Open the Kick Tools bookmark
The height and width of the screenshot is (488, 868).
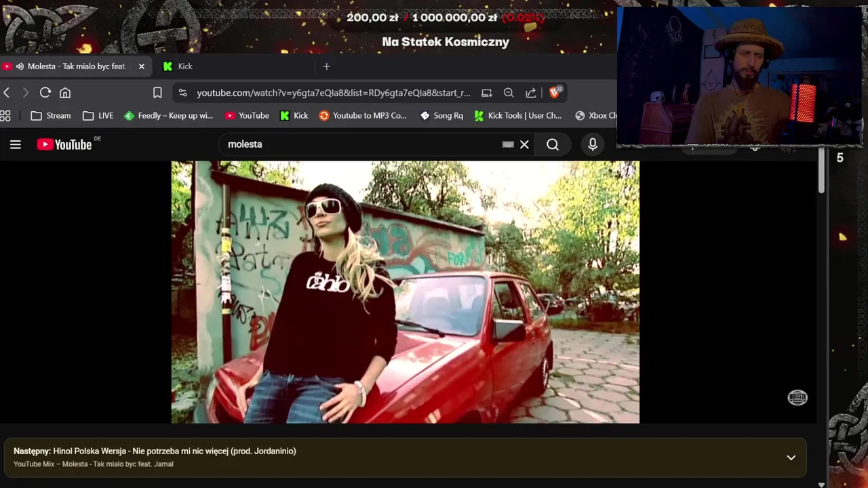coord(518,116)
